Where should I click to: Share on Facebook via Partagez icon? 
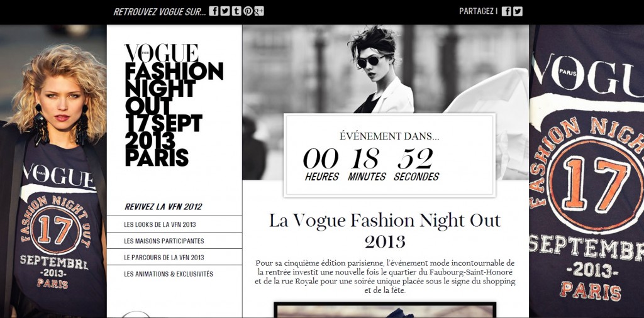pos(506,11)
